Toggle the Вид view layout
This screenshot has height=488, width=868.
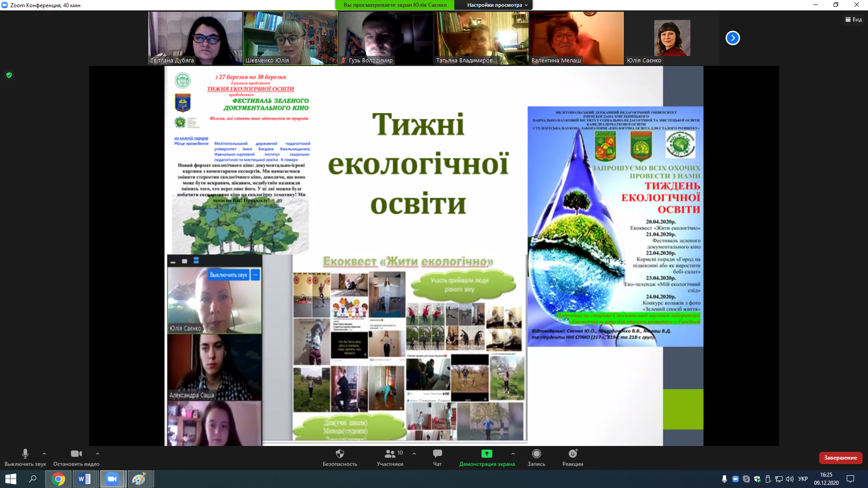pyautogui.click(x=853, y=19)
